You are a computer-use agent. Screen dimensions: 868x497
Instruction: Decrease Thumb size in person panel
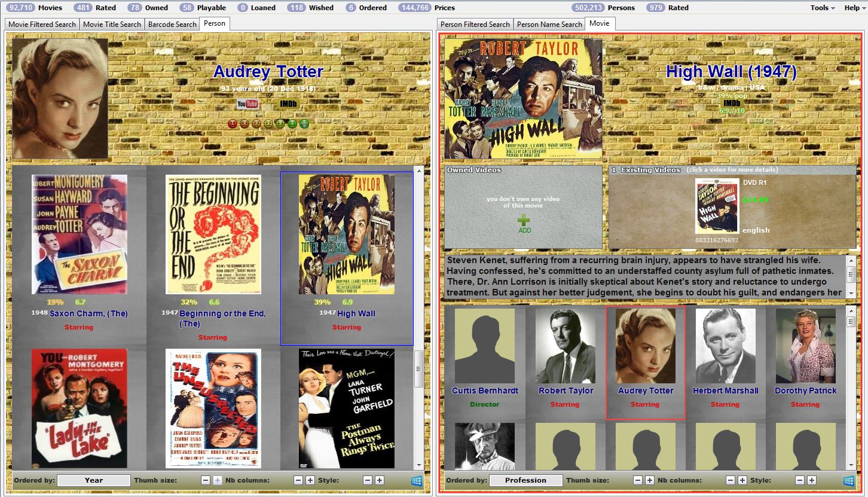click(x=206, y=480)
